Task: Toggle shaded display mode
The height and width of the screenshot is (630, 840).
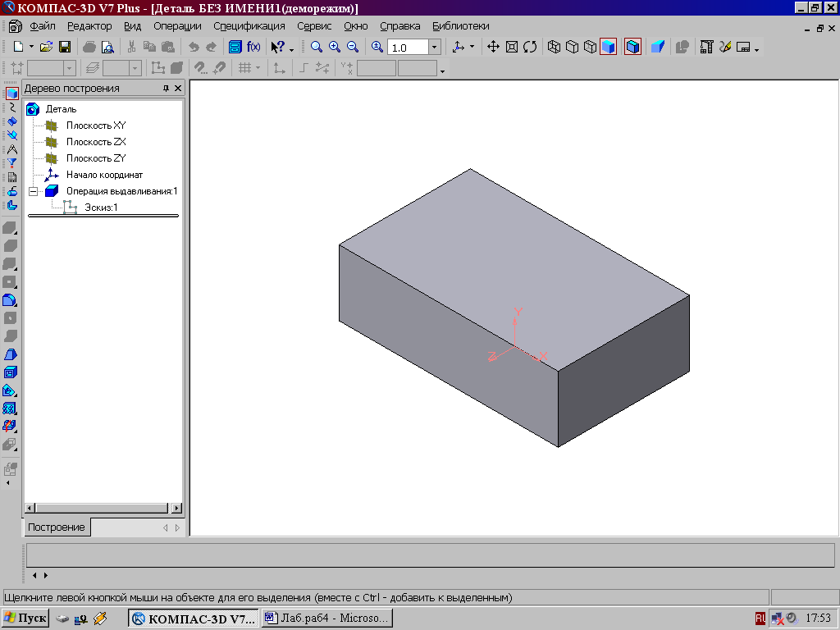Action: tap(608, 47)
